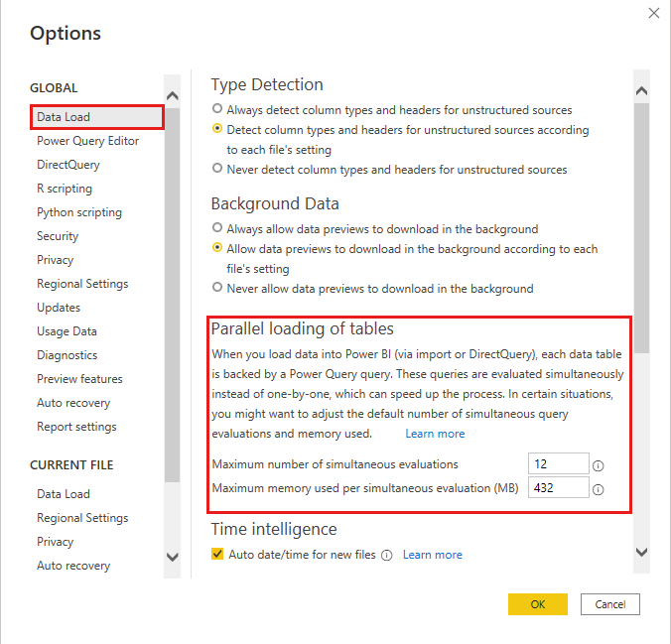This screenshot has width=671, height=644.
Task: Click the maximum simultaneous evaluations input field
Action: click(558, 463)
